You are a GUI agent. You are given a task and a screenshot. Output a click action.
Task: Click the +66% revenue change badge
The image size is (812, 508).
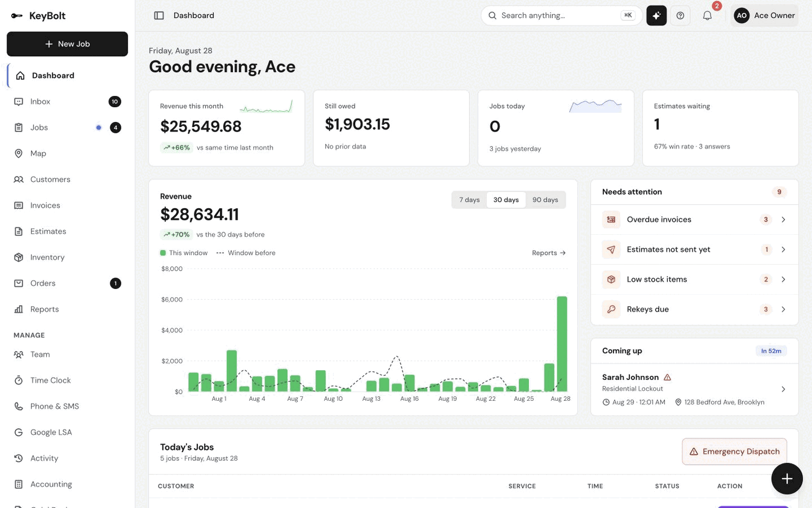click(x=176, y=148)
